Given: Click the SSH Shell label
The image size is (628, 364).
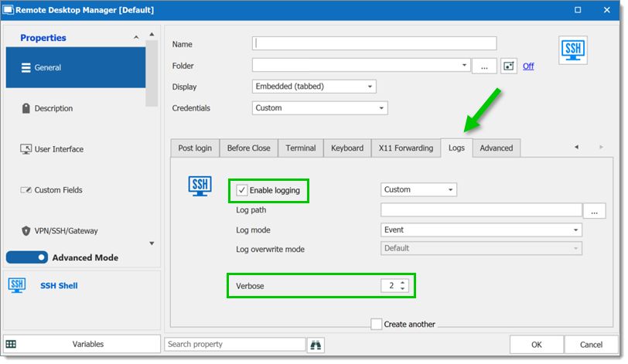Looking at the screenshot, I should pos(59,286).
